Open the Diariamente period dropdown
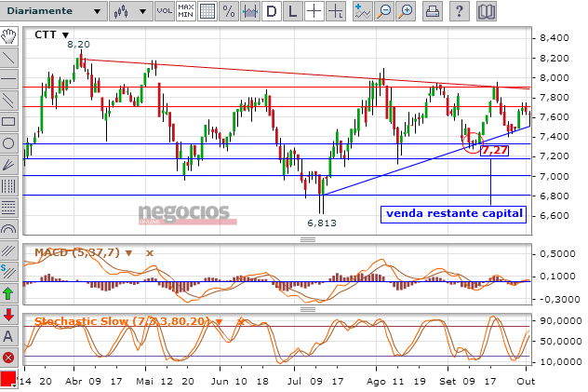Image resolution: width=588 pixels, height=392 pixels. point(53,11)
